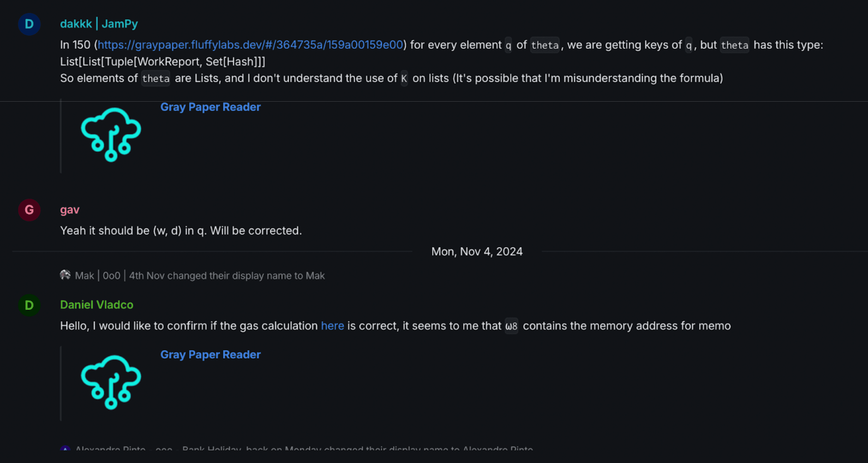Open Gray Paper Reader title below dakkk's message

tap(210, 107)
